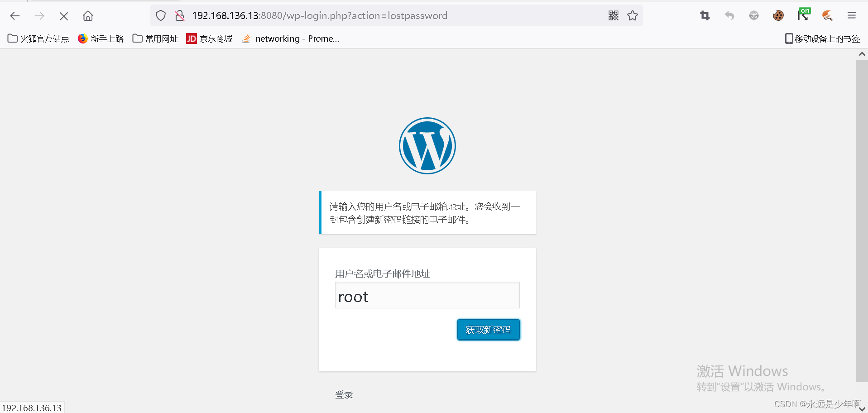Open the 常用网址 bookmarks folder
The width and height of the screenshot is (868, 413).
point(155,39)
